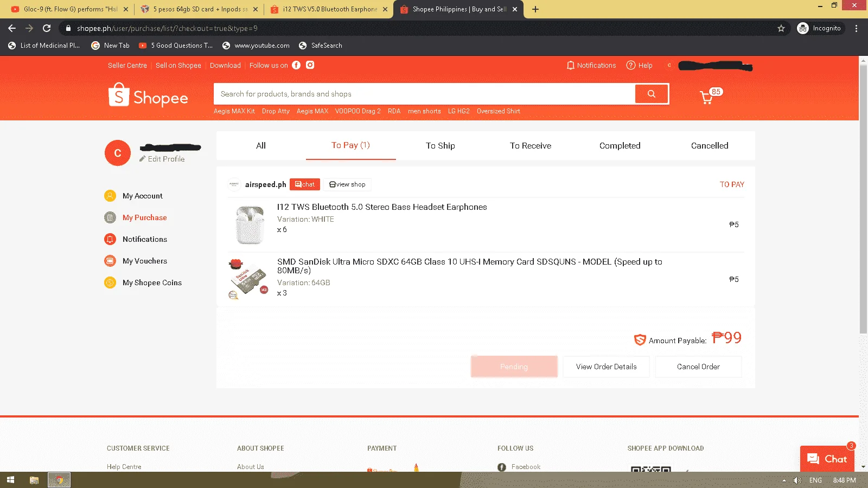Click the volume icon in system tray
This screenshot has width=868, height=488.
797,480
